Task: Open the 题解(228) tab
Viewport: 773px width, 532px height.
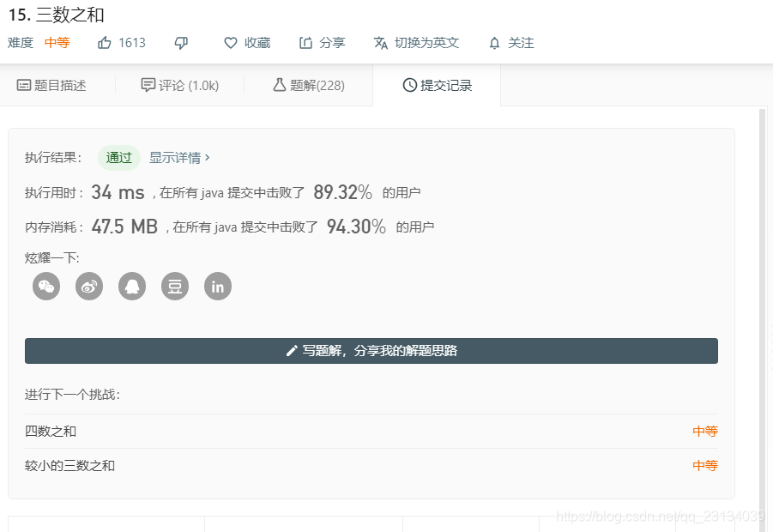Action: click(x=309, y=85)
